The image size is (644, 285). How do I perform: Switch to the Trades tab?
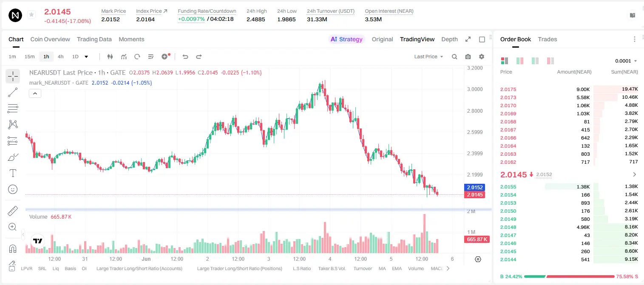click(x=548, y=39)
